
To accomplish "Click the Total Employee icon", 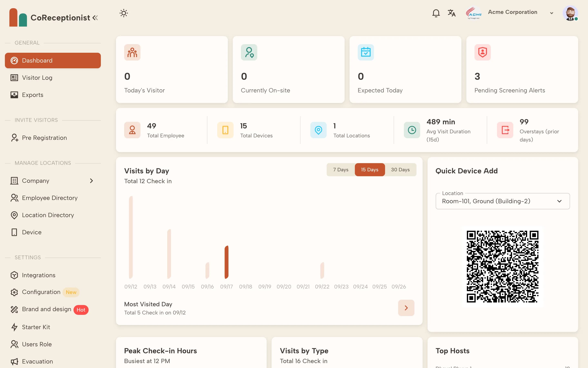I will [x=132, y=130].
